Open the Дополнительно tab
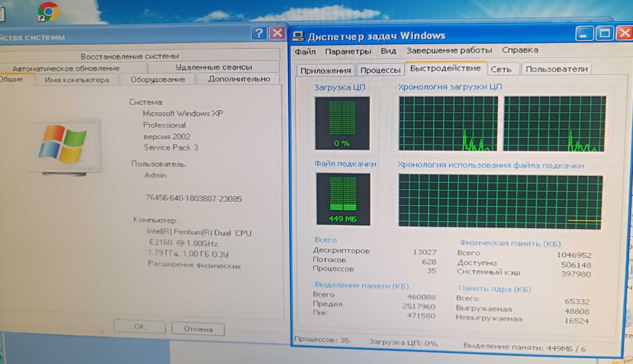The image size is (633, 364). 239,79
